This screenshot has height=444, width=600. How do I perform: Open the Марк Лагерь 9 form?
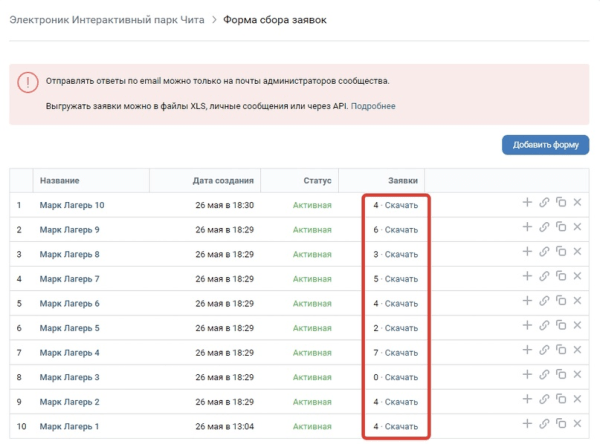click(x=70, y=229)
